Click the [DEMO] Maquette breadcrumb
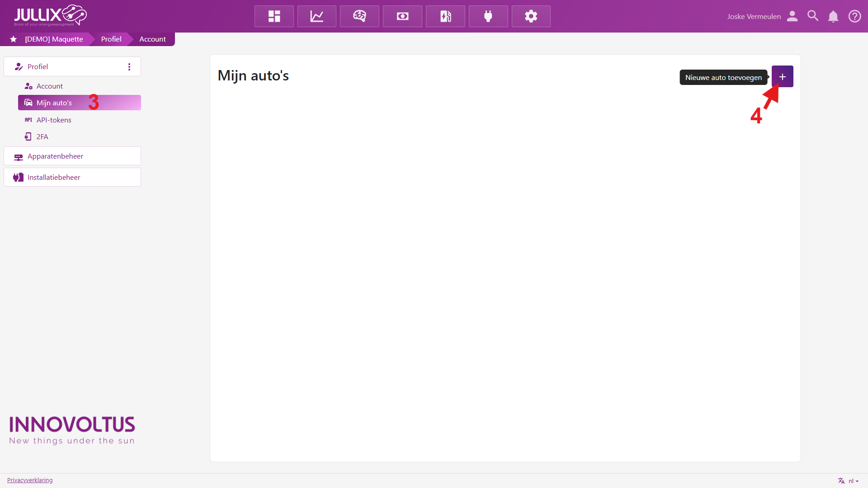 [54, 39]
